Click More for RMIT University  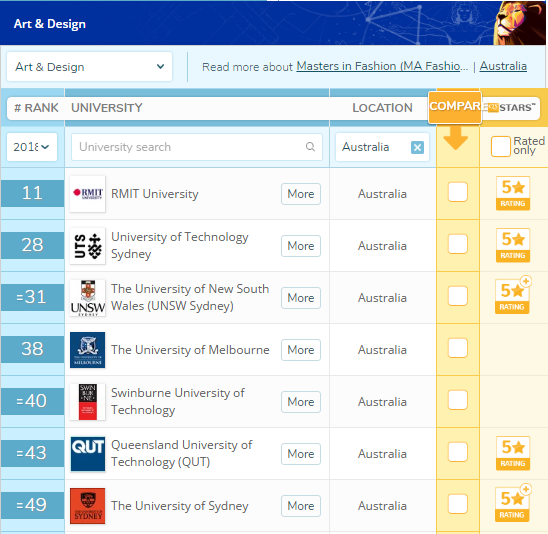pos(301,194)
